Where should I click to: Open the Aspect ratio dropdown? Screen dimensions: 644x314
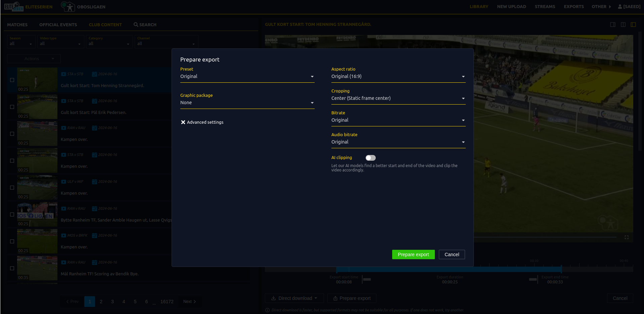pyautogui.click(x=398, y=76)
